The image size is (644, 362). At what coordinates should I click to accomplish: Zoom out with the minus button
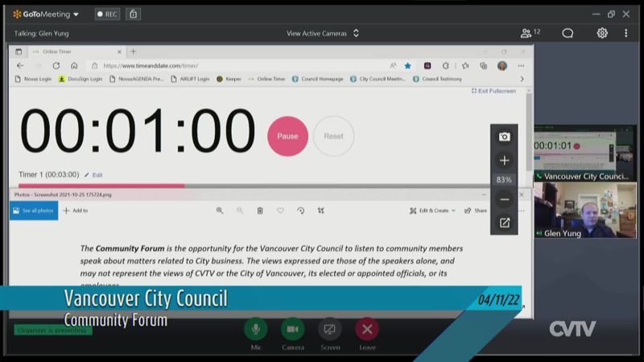pyautogui.click(x=505, y=200)
